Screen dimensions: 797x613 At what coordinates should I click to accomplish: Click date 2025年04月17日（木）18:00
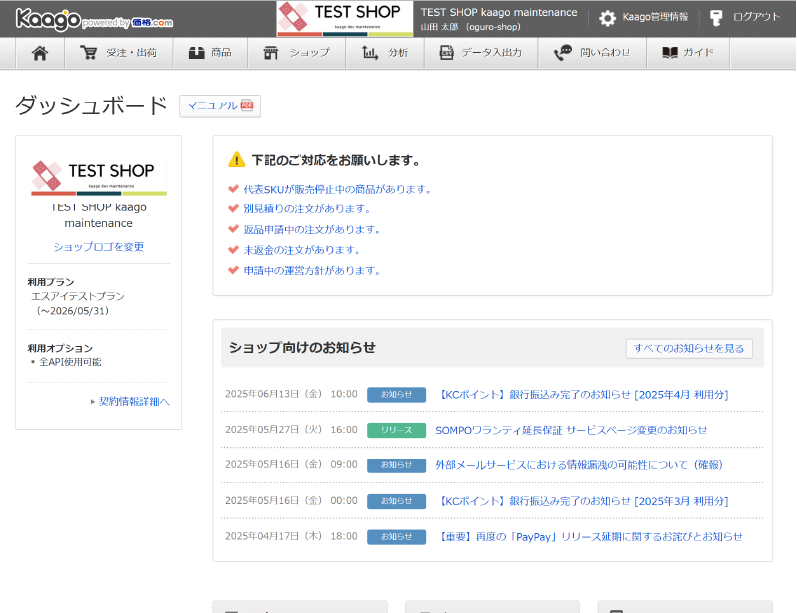point(291,536)
